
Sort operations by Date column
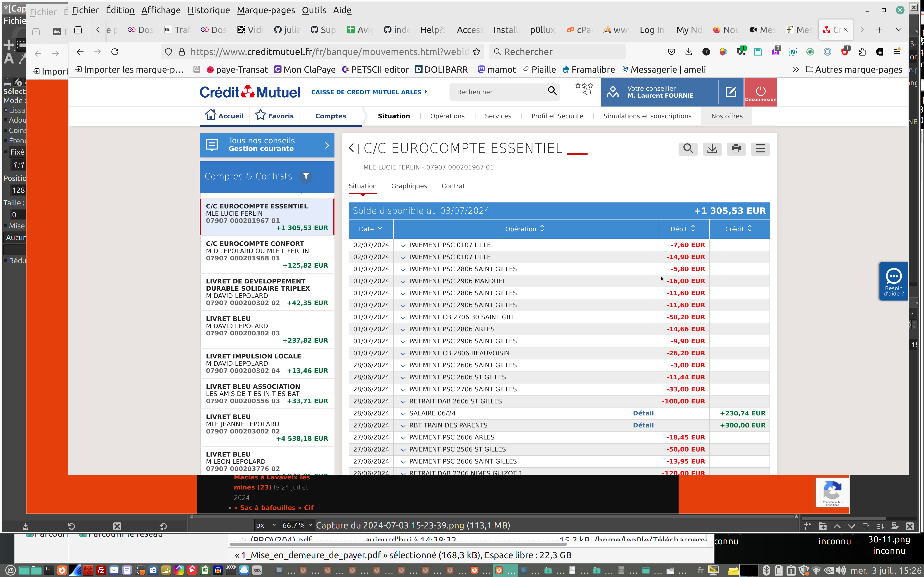click(370, 229)
